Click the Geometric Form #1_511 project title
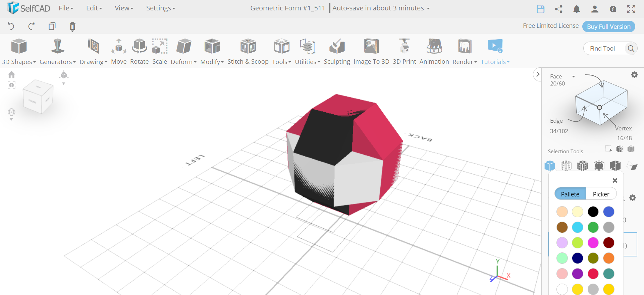 288,8
